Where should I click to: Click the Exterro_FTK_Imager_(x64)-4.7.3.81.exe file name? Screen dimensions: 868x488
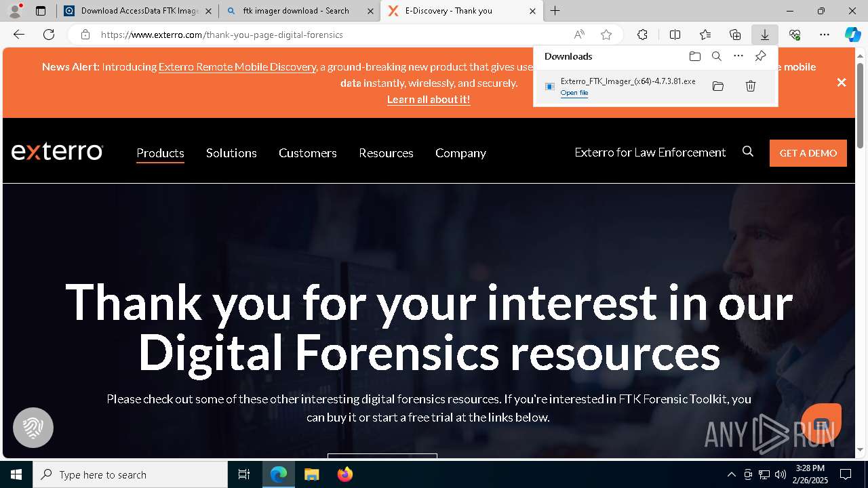(x=628, y=81)
